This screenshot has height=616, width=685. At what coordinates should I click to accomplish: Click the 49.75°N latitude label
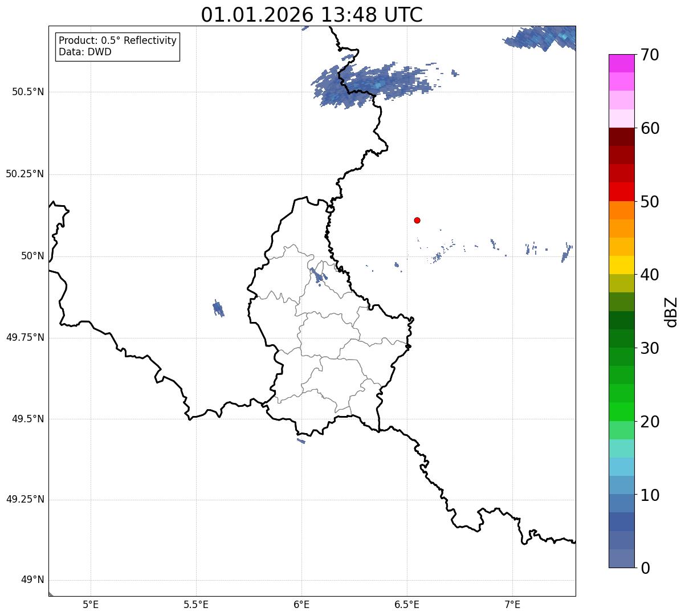coord(25,337)
